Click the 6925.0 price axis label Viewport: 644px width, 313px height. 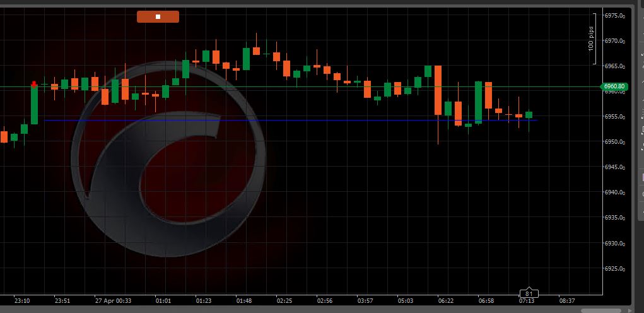[x=614, y=269]
